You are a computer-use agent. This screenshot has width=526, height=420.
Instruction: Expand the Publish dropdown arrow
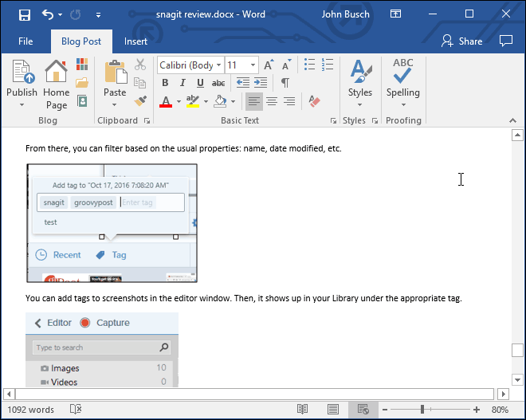pyautogui.click(x=22, y=105)
